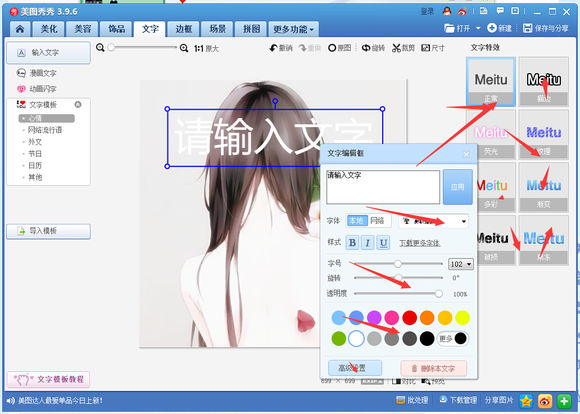Click the 对比 compare icon
Viewport: 580px width, 414px height.
(x=396, y=381)
